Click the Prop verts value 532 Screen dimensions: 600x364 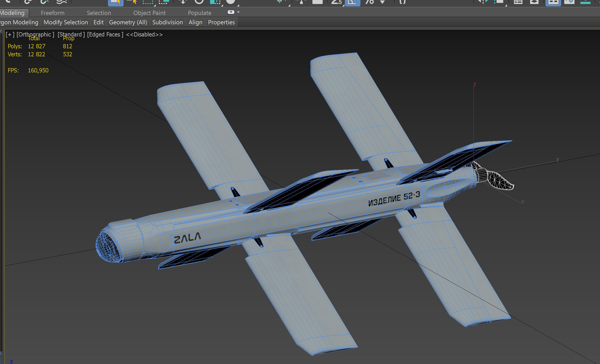click(x=67, y=54)
